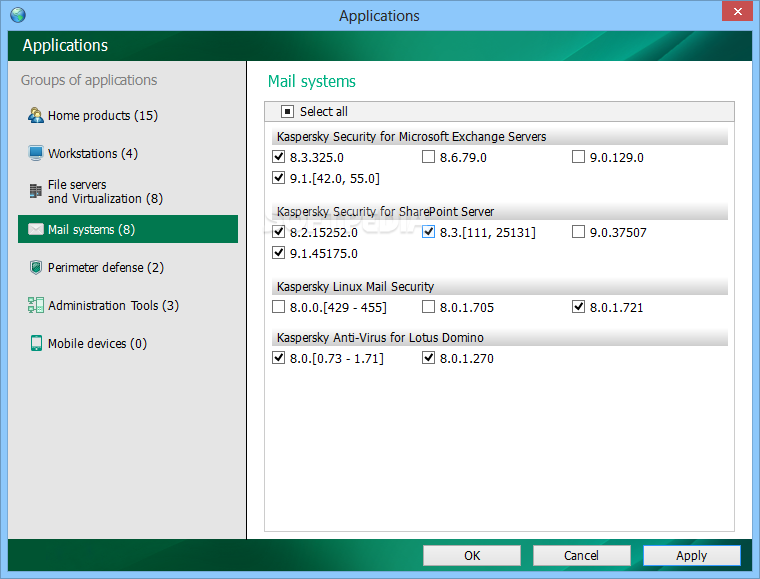Click the Perimeter defense shield icon
760x579 pixels.
[36, 267]
